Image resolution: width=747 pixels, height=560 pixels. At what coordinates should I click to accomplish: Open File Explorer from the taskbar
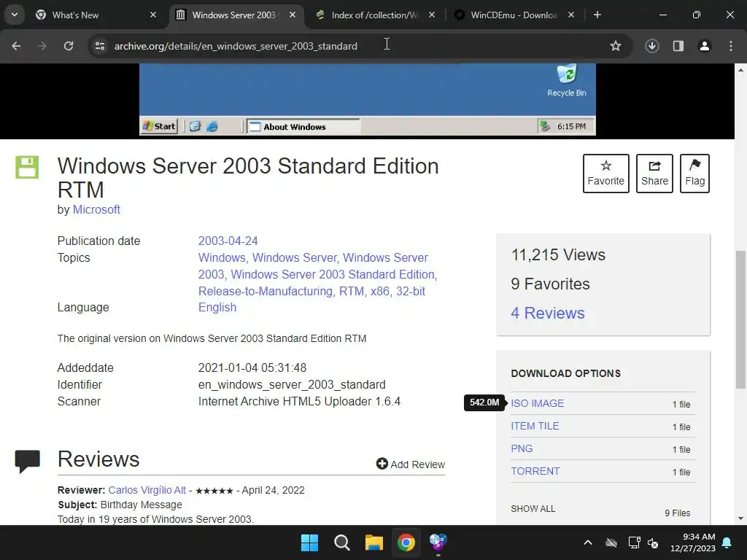point(374,542)
